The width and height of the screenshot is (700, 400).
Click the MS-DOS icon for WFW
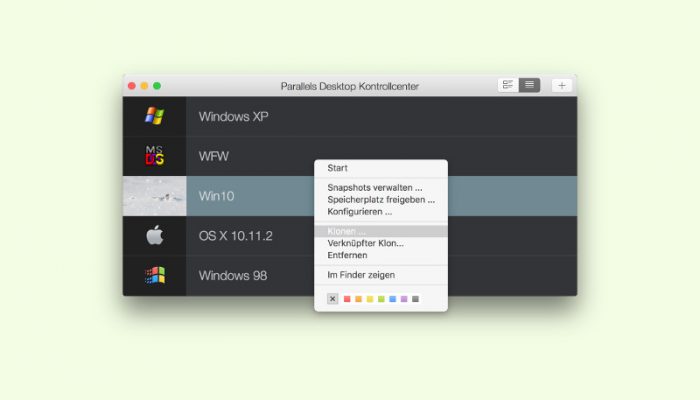click(154, 155)
